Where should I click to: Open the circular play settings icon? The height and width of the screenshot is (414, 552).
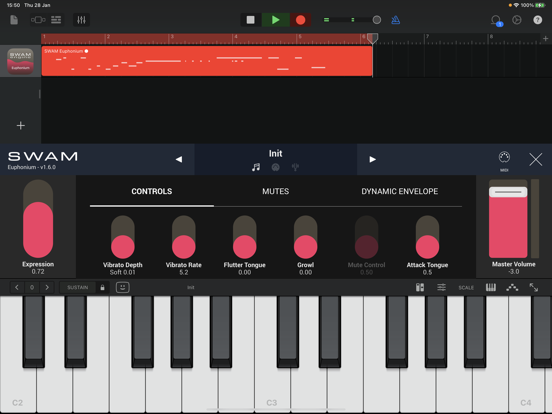517,20
